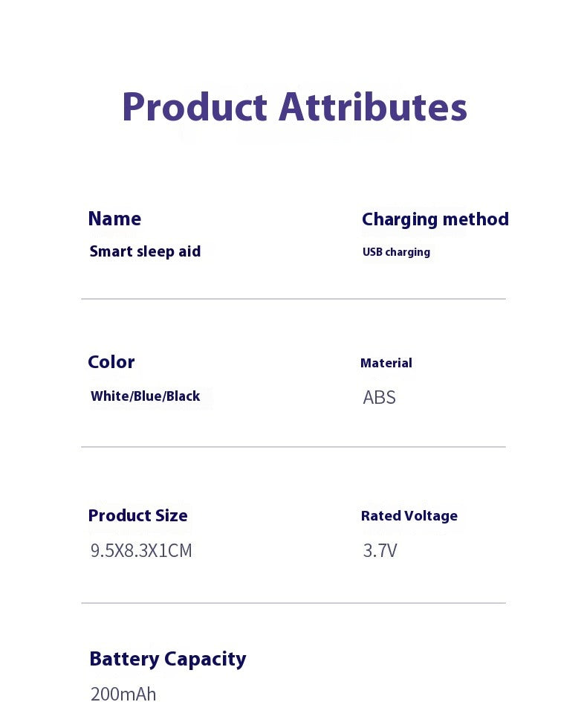
Task: Select the "Name" attribute label
Action: click(x=114, y=219)
